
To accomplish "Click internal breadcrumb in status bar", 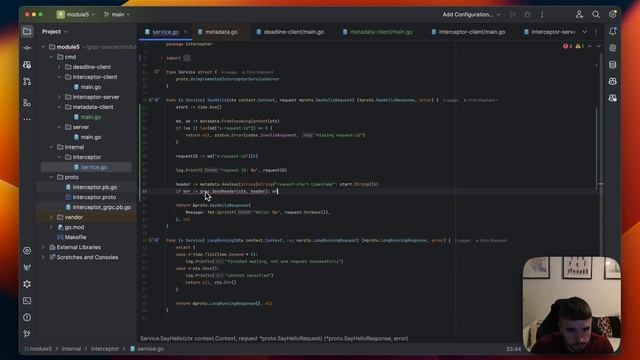I will pyautogui.click(x=71, y=349).
